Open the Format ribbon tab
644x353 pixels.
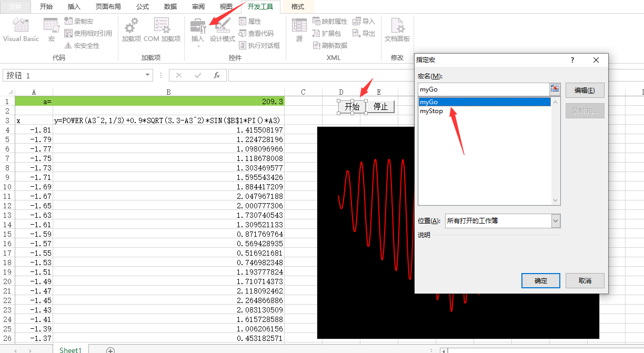297,7
